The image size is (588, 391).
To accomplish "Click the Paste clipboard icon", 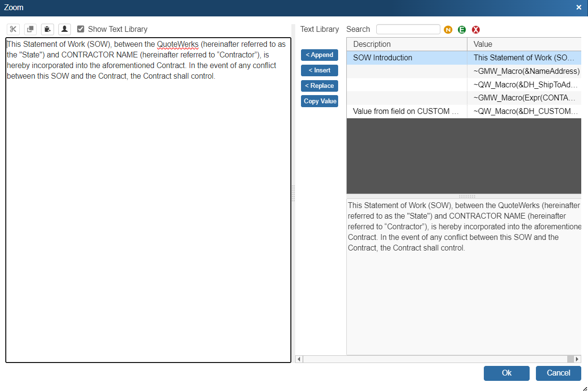I will [47, 29].
